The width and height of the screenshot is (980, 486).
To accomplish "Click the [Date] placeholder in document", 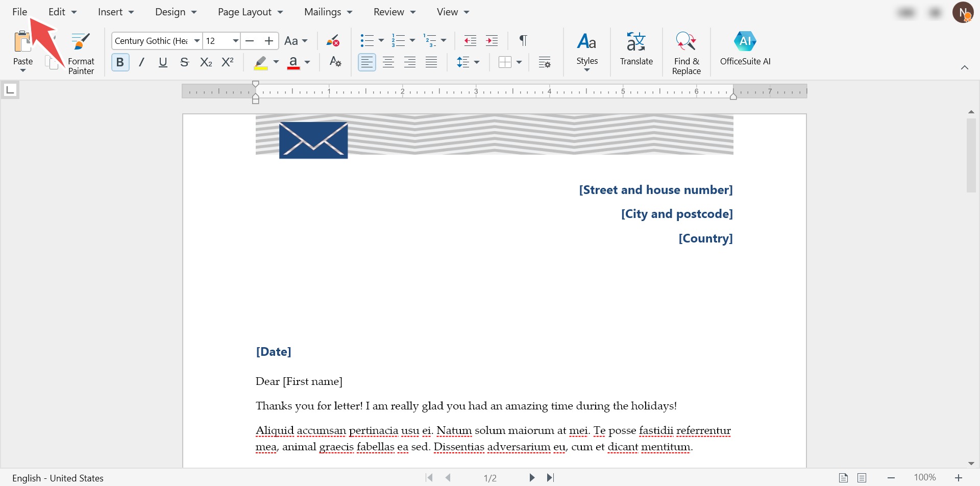I will 274,352.
